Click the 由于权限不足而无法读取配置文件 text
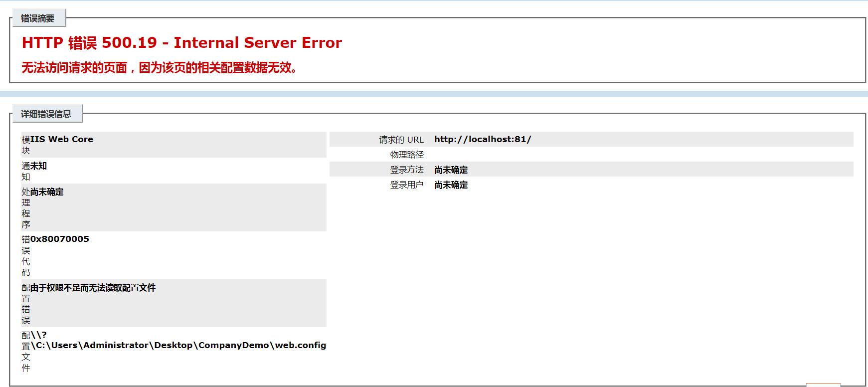 (93, 288)
